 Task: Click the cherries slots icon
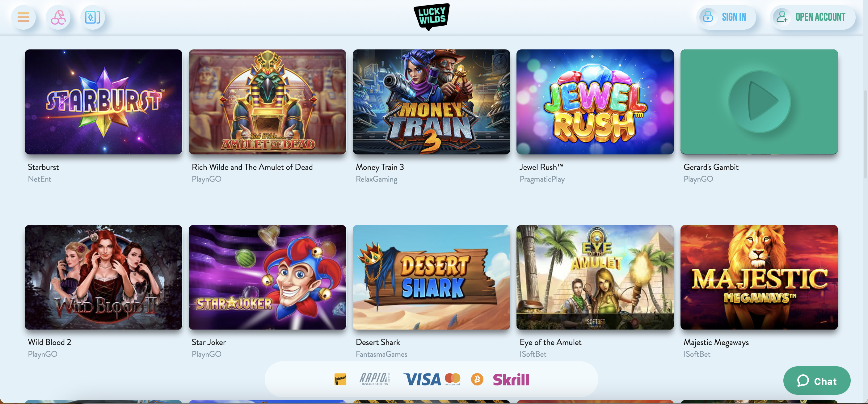58,17
